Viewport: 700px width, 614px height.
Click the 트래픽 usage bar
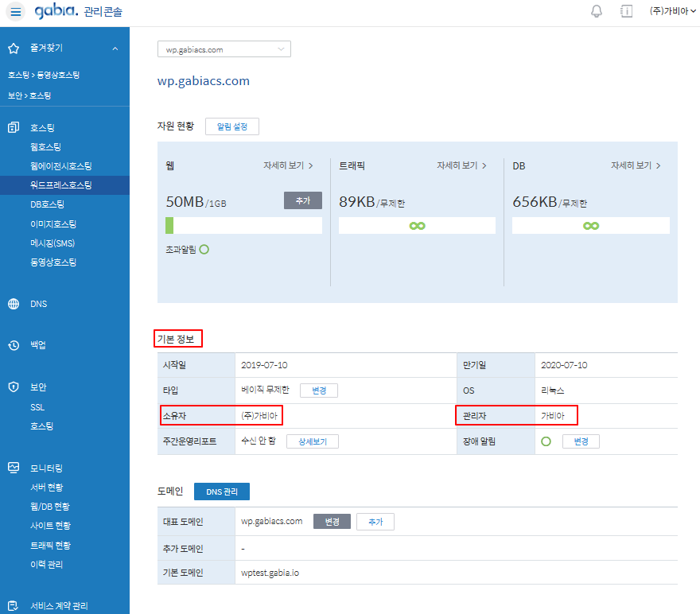417,225
